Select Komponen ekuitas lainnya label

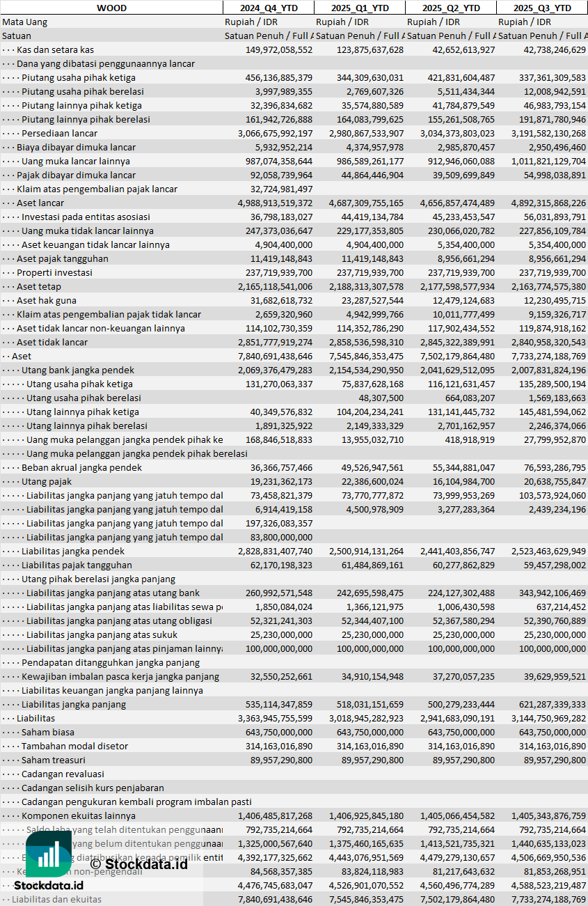[78, 815]
